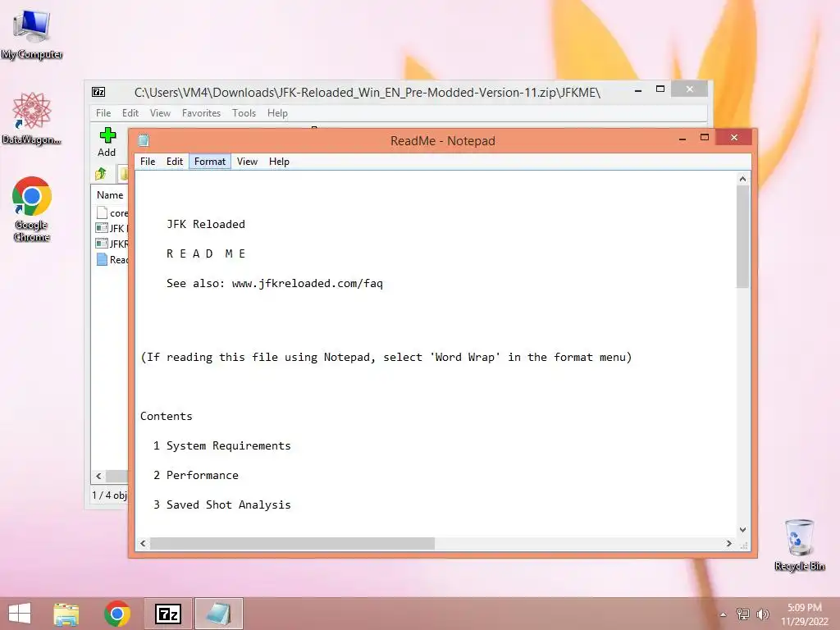Maximize the ReadMe Notepad window
The image size is (840, 630).
(705, 138)
